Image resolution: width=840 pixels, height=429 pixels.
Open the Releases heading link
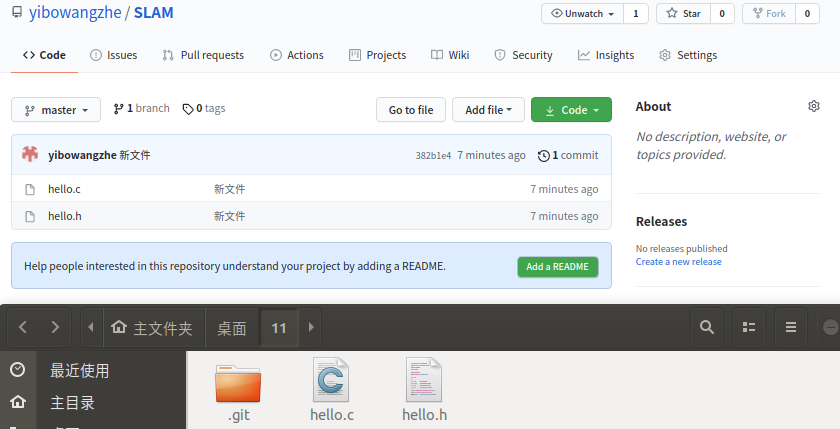pos(662,222)
